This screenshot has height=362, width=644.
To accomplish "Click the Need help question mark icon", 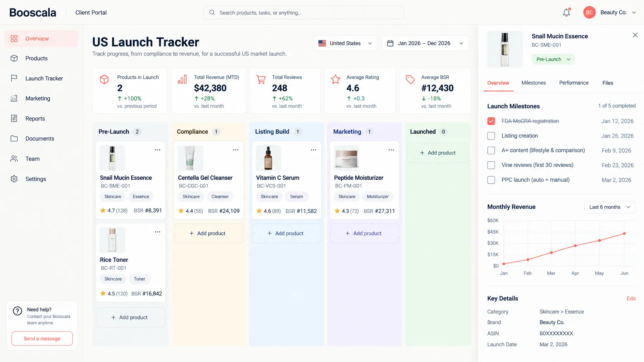I will (18, 311).
